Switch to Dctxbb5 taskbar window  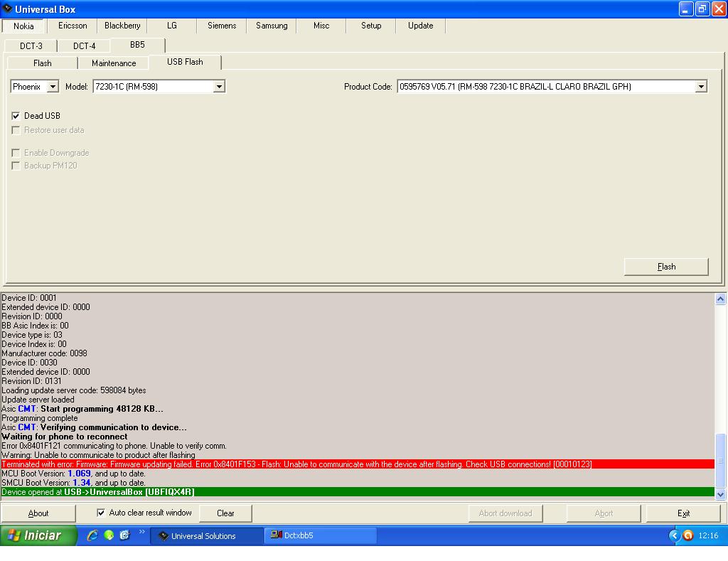tap(321, 535)
